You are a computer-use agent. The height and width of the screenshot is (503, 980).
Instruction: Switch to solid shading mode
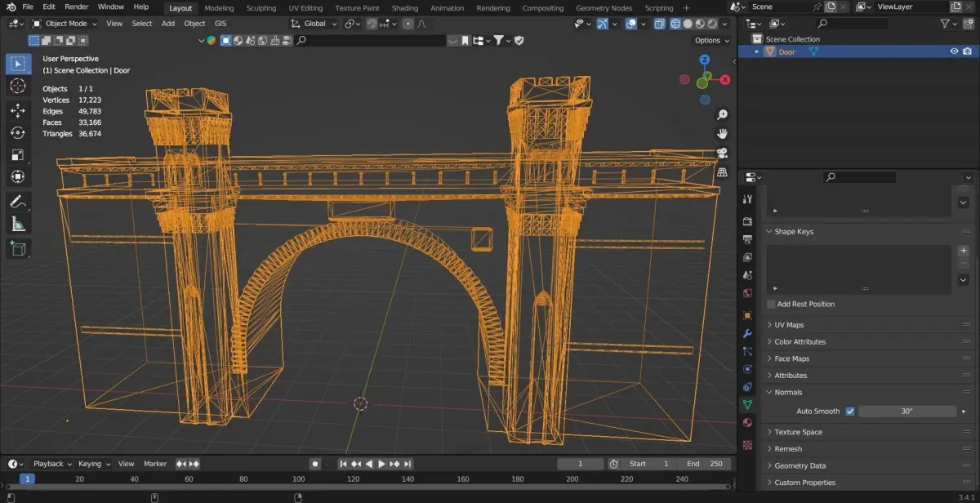688,24
